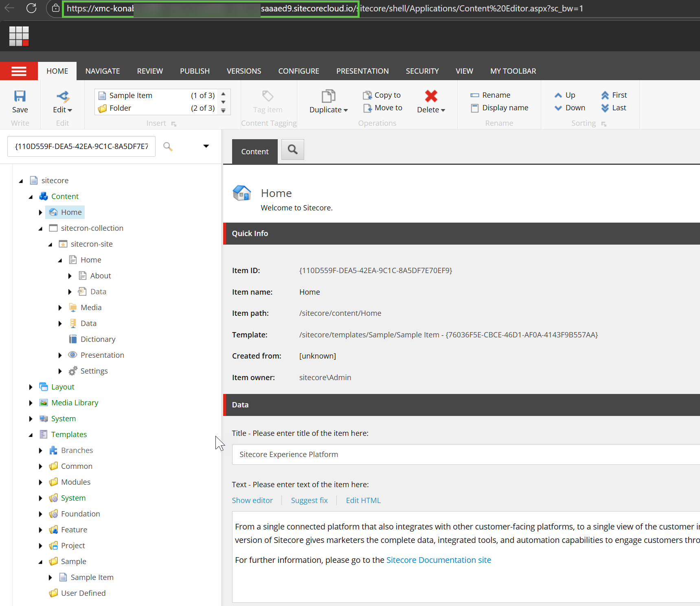Click the Duplicate item icon

pos(328,96)
